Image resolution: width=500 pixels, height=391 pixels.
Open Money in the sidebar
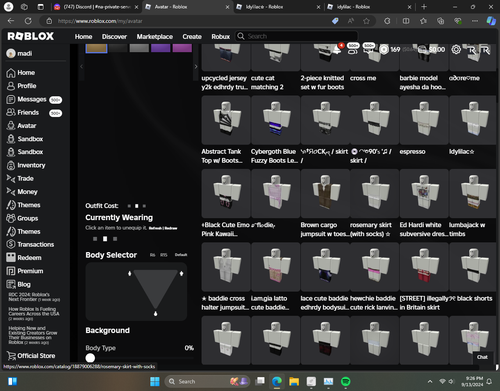click(x=22, y=192)
